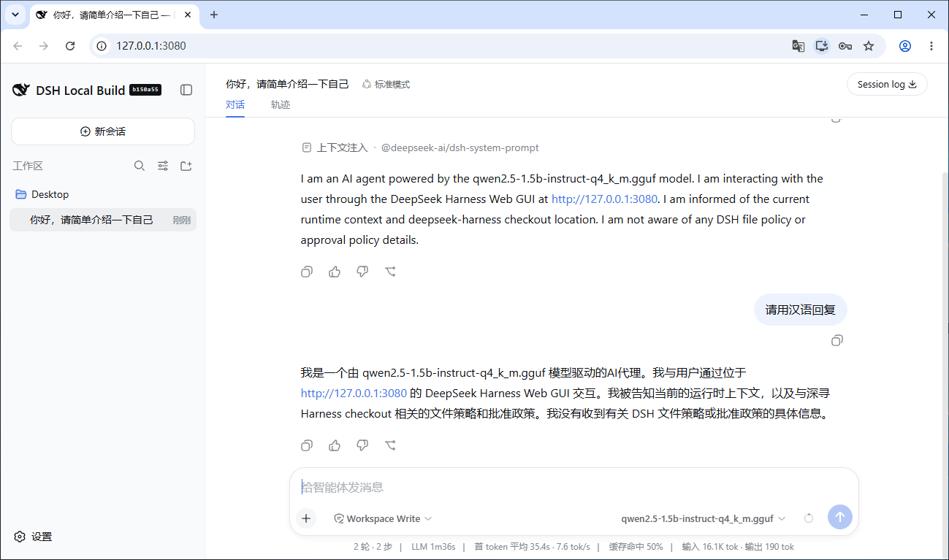The image size is (949, 560).
Task: Thumbs down the English assistant reply
Action: tap(362, 272)
